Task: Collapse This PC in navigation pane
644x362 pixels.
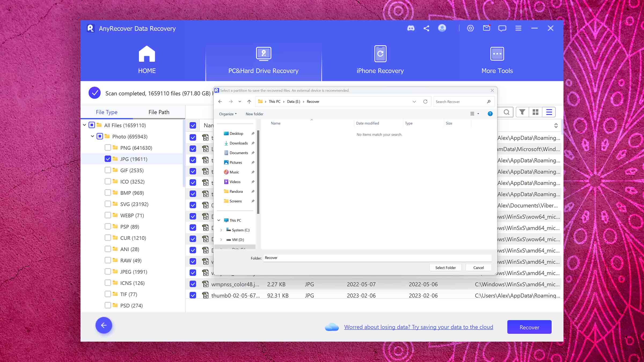Action: point(219,220)
